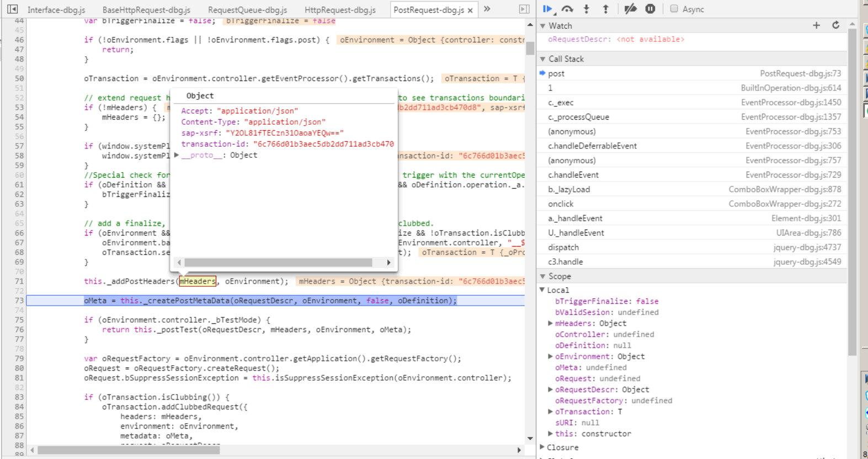This screenshot has width=868, height=459.
Task: Step over next function call
Action: click(x=567, y=9)
